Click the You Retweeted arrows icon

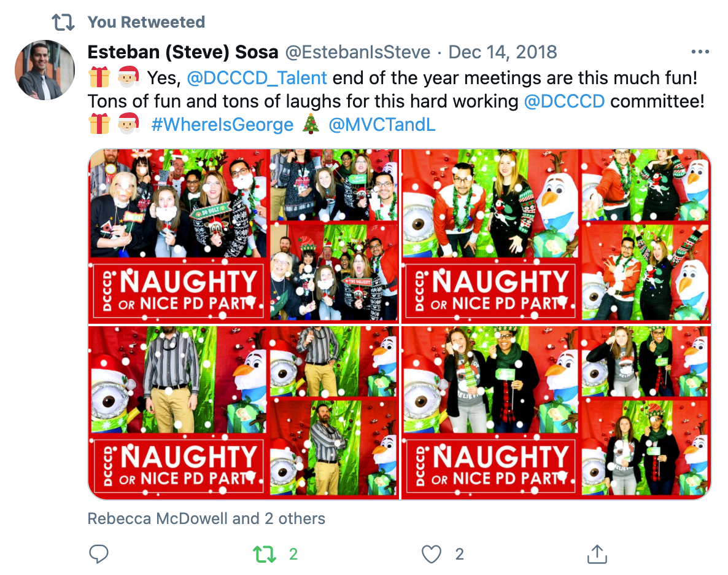coord(63,22)
